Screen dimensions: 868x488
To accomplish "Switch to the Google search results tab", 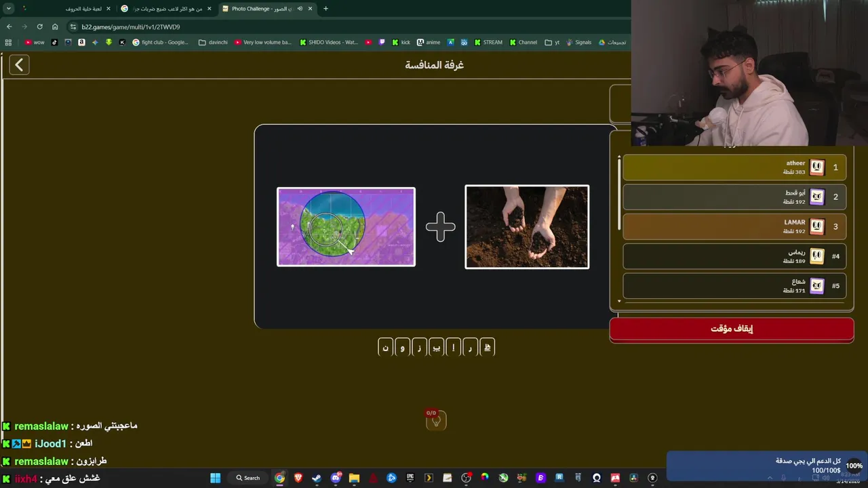I will tap(166, 9).
